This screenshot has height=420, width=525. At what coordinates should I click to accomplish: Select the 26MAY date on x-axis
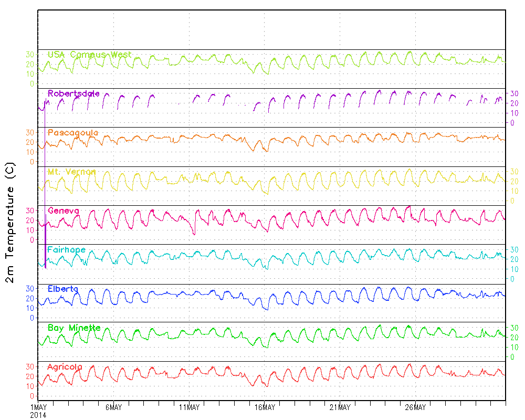(x=416, y=407)
